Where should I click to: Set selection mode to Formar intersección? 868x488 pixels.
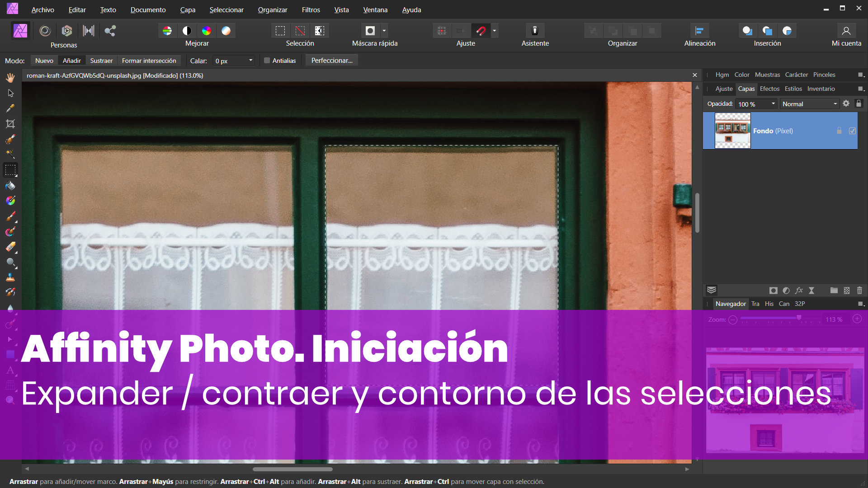pos(149,61)
